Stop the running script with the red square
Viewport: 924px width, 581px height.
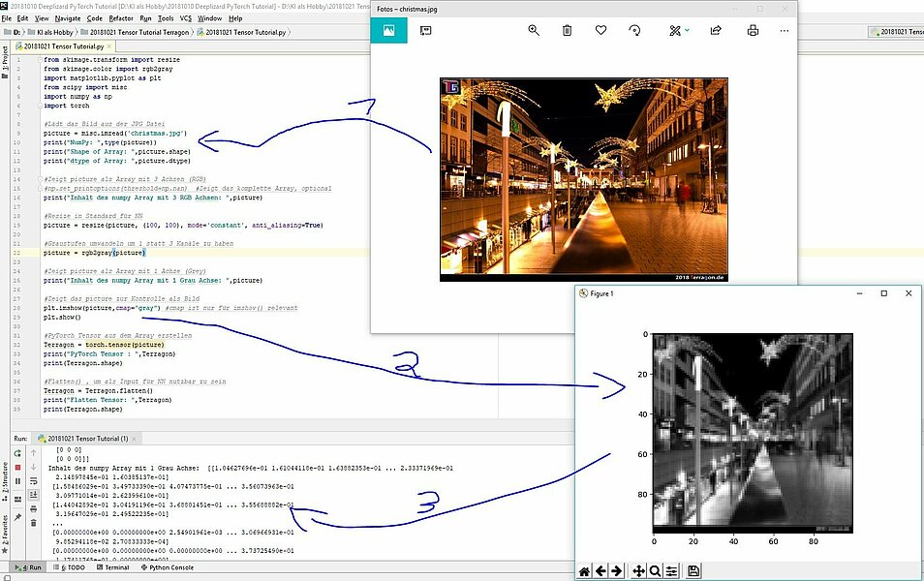pos(17,467)
